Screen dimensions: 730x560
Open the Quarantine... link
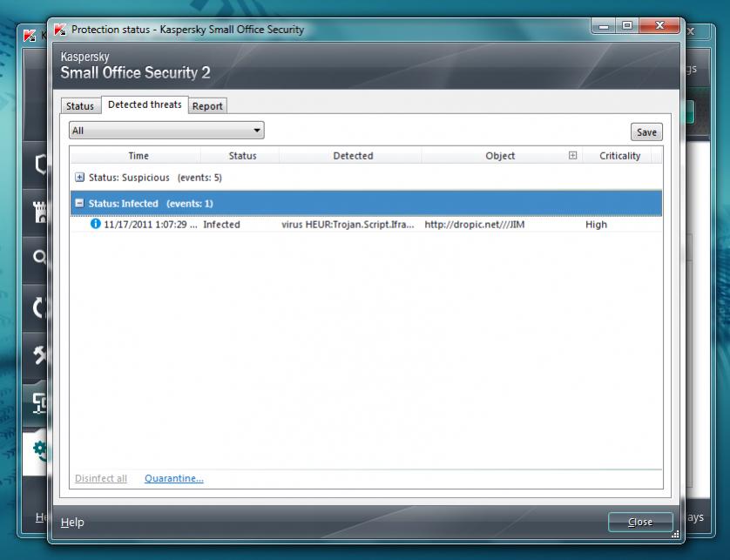pos(173,478)
